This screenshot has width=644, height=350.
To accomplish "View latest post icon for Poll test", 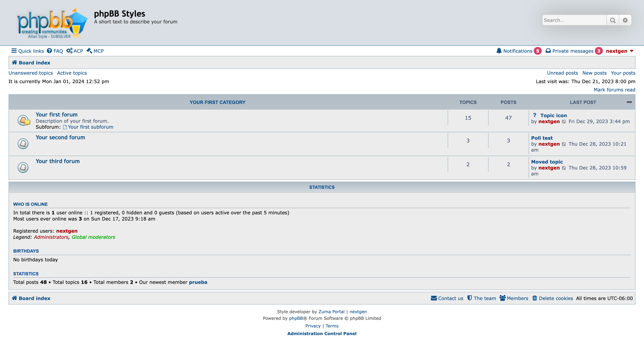I will 564,144.
